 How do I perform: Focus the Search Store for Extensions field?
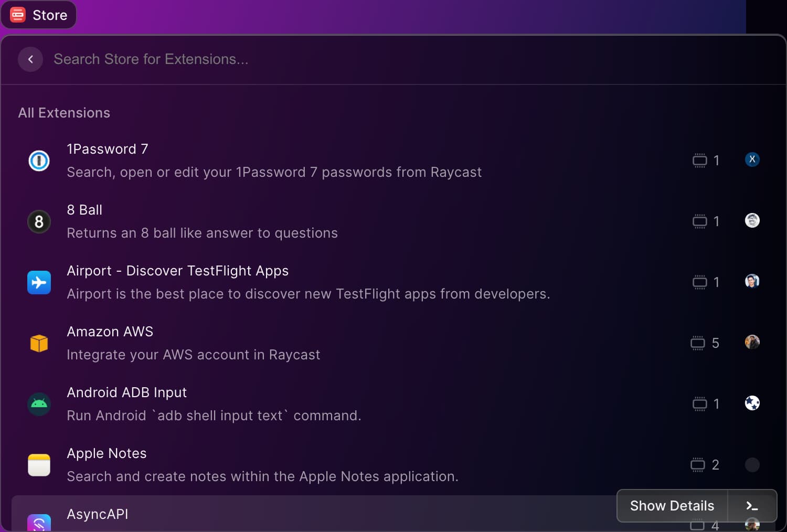pos(315,59)
